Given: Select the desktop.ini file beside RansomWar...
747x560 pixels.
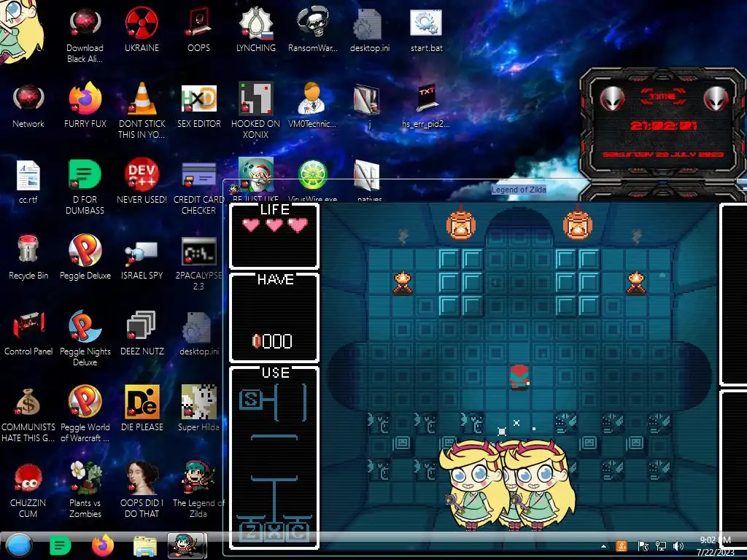Looking at the screenshot, I should click(370, 31).
